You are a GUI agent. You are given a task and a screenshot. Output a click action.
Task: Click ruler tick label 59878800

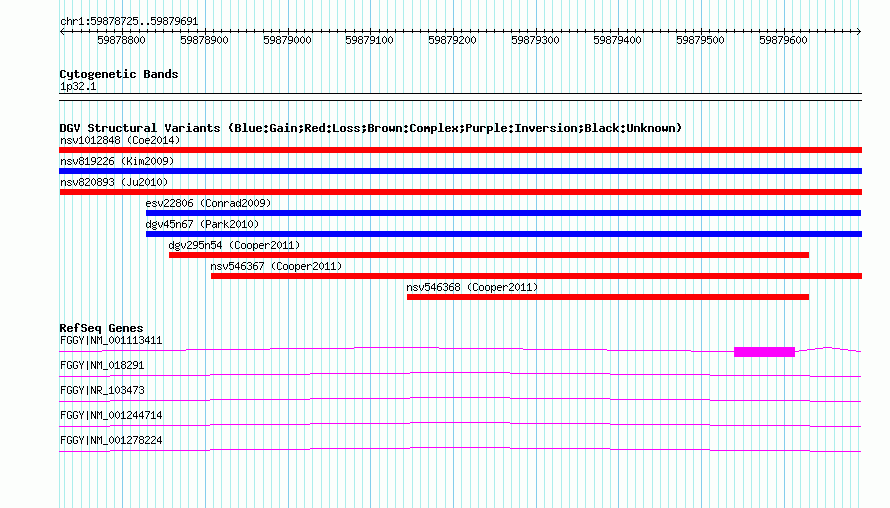121,40
